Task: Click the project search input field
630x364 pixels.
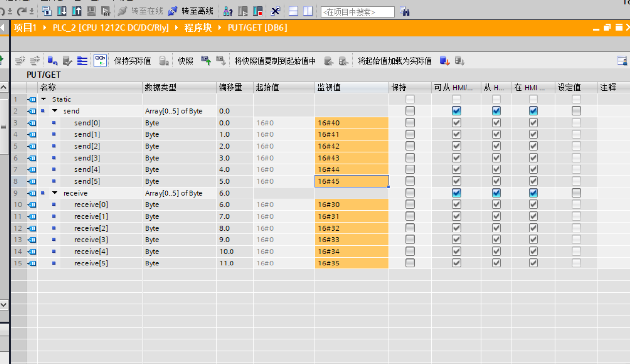Action: [x=357, y=12]
